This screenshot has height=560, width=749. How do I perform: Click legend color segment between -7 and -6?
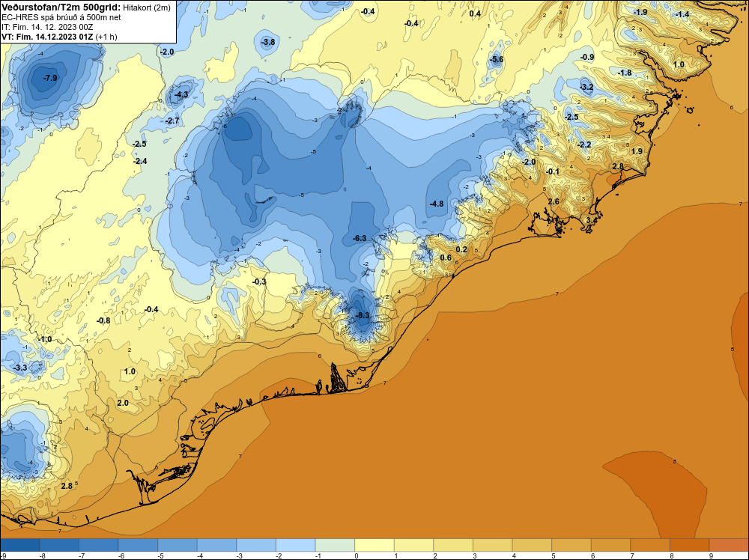coord(99,545)
